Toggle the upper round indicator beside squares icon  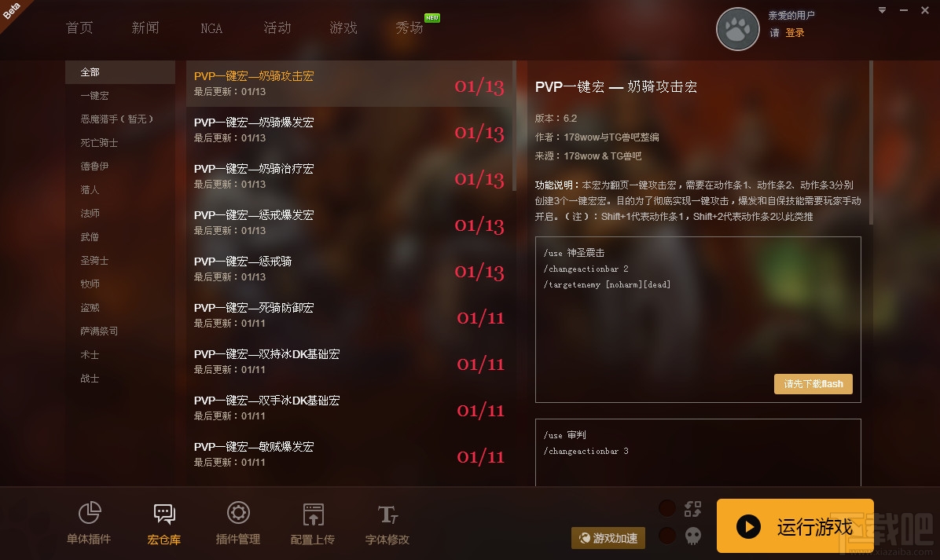(667, 508)
